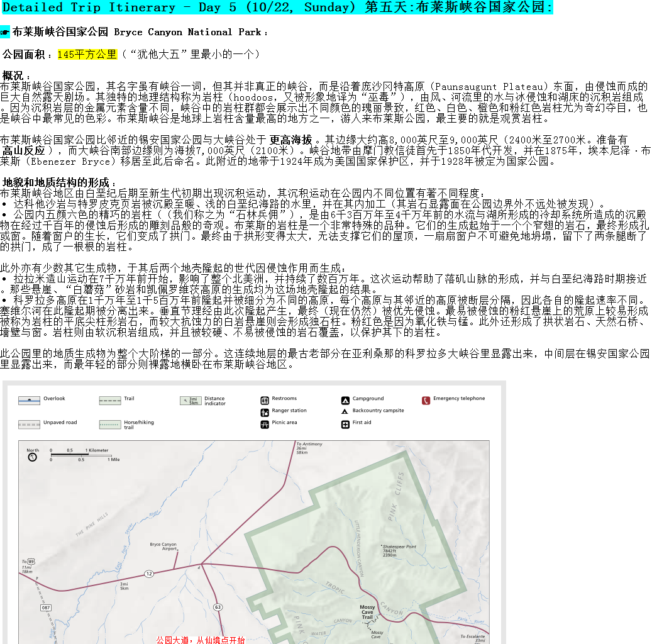652x644 pixels.
Task: Click the highlighted "145平方公里" text
Action: coord(87,54)
